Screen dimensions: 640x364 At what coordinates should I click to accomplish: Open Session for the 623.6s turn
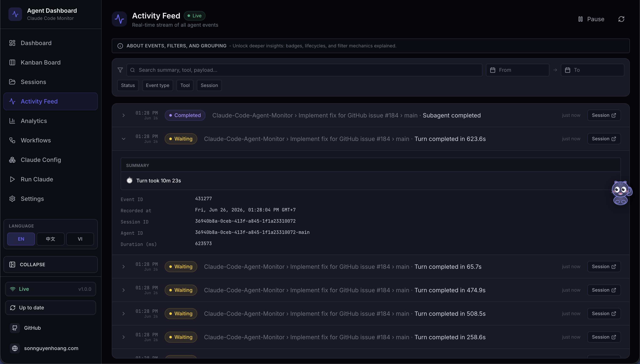pos(604,139)
